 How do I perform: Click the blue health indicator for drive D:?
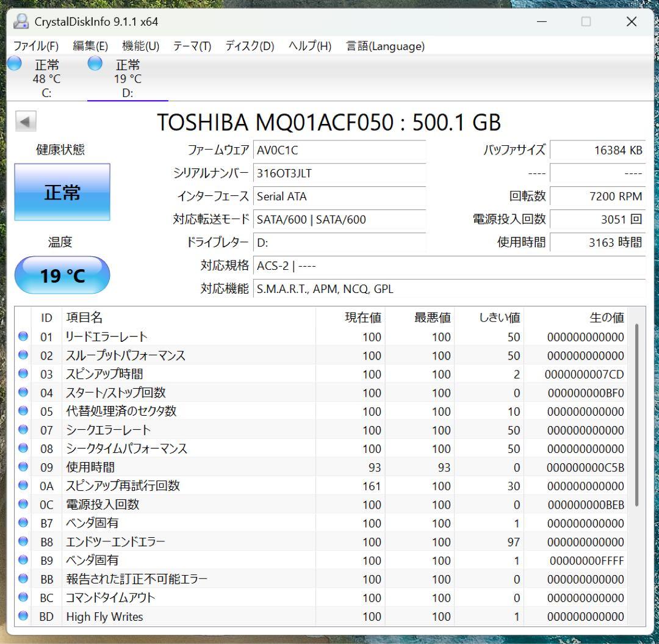95,62
